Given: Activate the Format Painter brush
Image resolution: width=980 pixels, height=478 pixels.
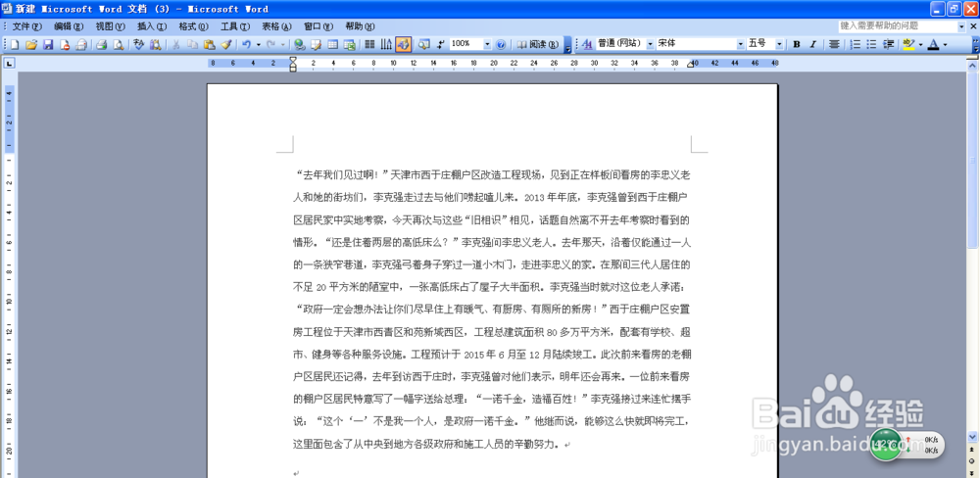Looking at the screenshot, I should (x=226, y=44).
